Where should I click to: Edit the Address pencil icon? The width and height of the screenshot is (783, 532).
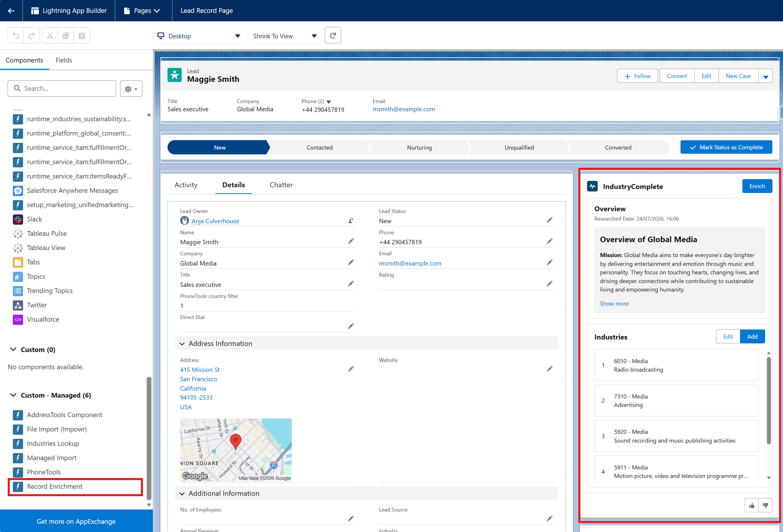pos(351,369)
